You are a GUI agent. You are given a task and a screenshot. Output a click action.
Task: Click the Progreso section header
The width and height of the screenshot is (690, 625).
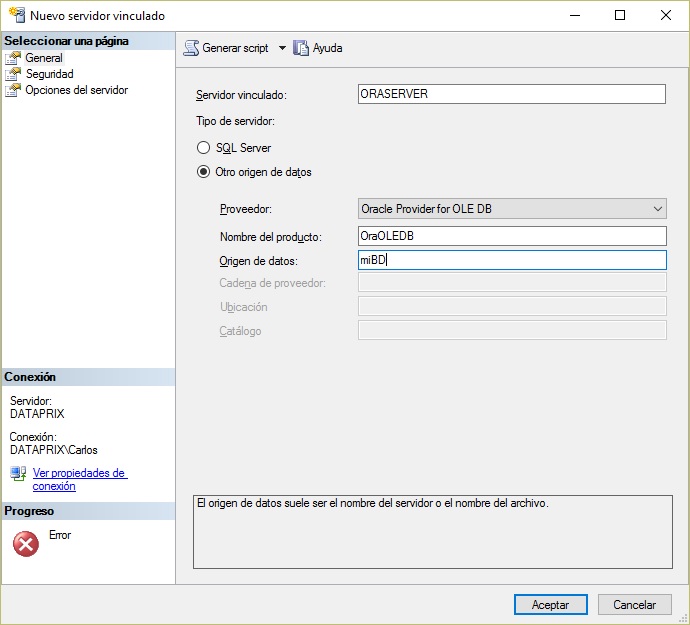click(x=88, y=511)
